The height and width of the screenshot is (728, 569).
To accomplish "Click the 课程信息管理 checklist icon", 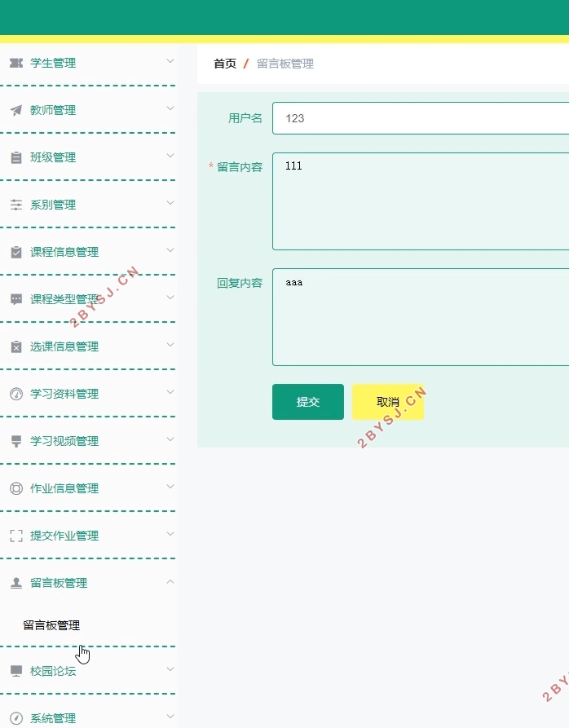I will click(x=16, y=252).
